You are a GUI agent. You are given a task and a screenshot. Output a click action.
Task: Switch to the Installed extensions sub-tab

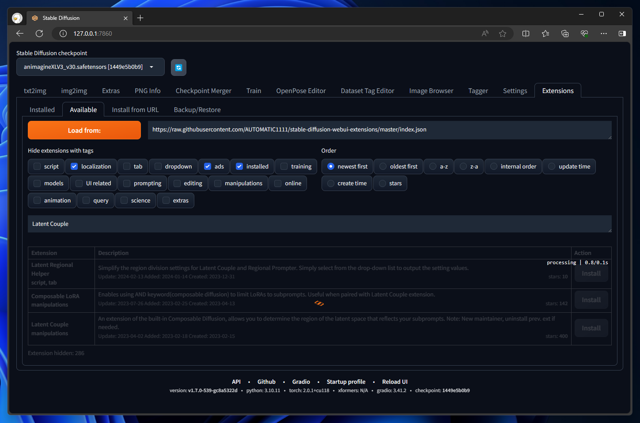pos(42,110)
